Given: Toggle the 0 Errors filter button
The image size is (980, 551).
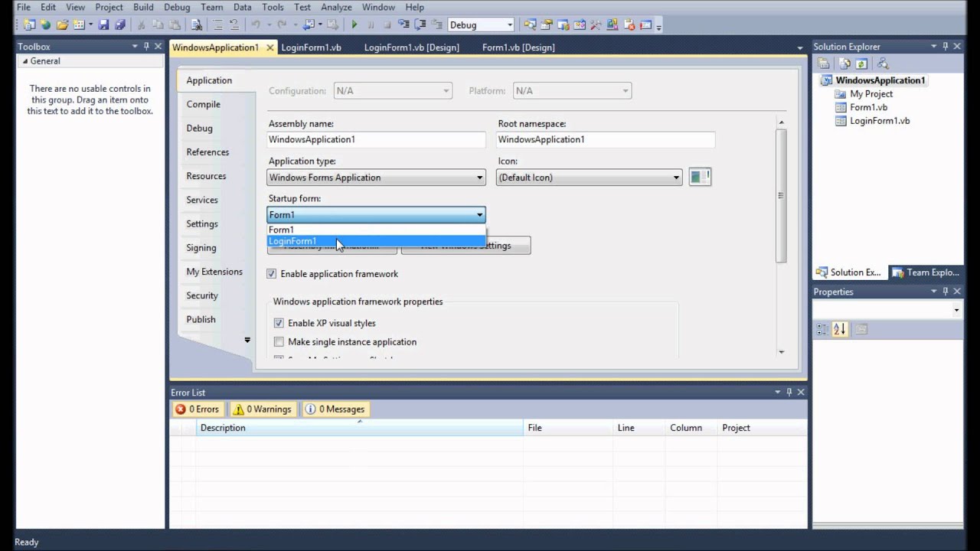Looking at the screenshot, I should [198, 409].
